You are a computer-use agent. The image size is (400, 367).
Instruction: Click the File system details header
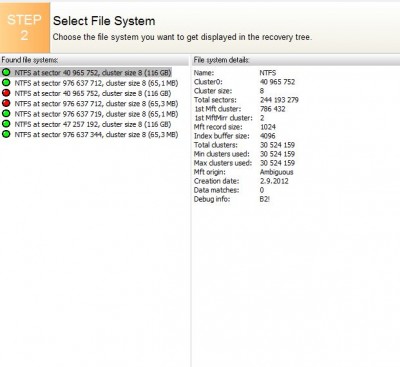(221, 60)
